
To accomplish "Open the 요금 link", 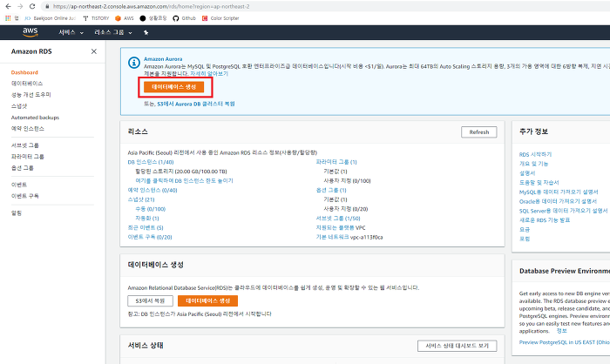I will (x=525, y=229).
